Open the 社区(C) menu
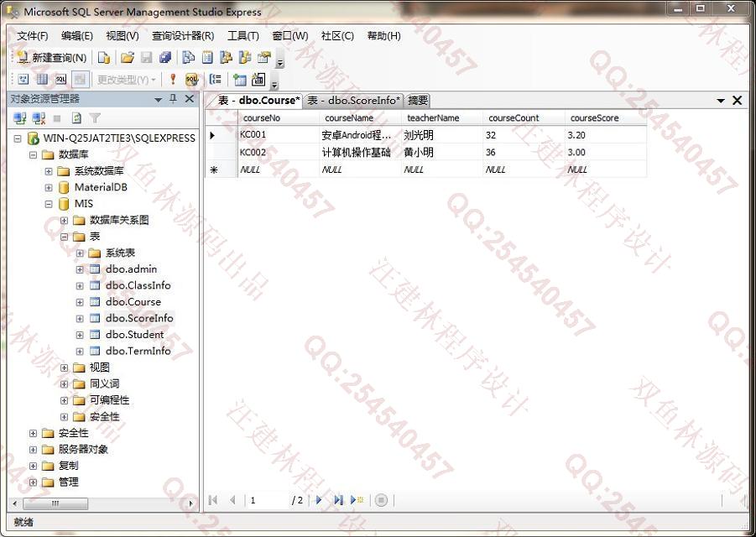Viewport: 756px width, 537px height. [337, 36]
